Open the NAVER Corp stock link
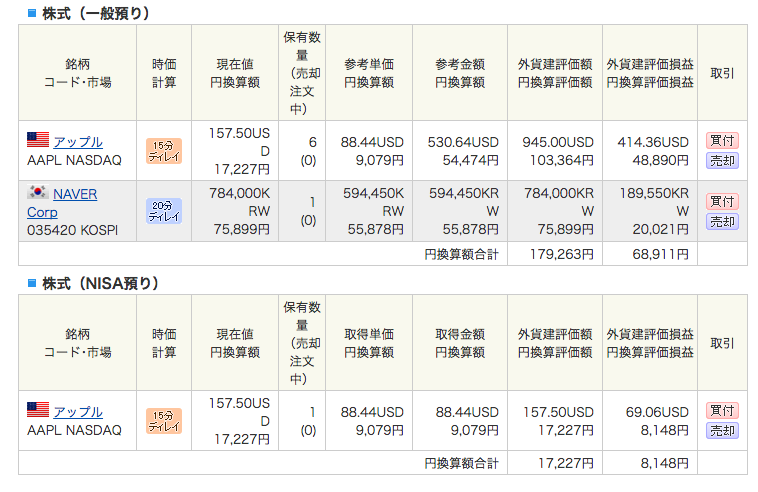 point(62,203)
